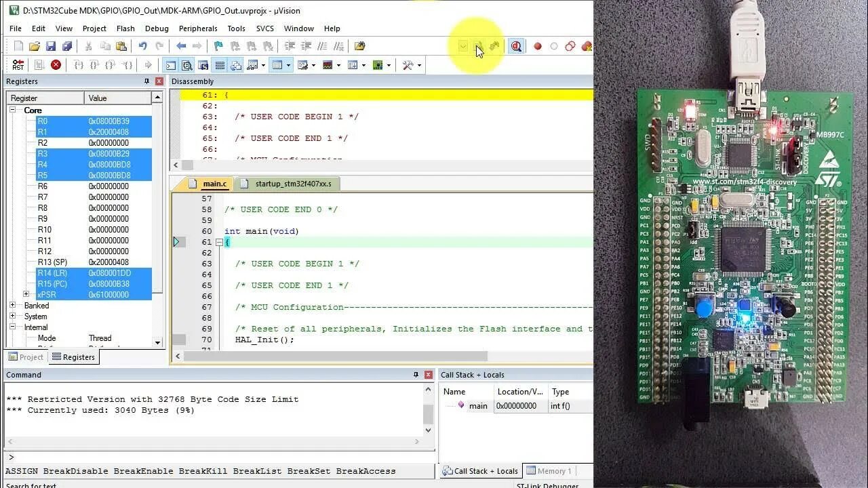Open Logic Analyzer analysis windows icon
868x488 pixels.
click(328, 65)
